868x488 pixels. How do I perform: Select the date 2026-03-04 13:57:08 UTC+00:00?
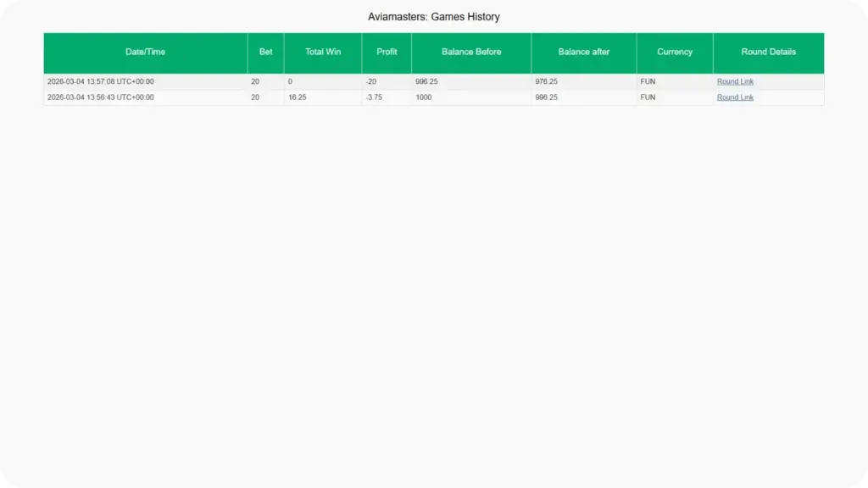pyautogui.click(x=101, y=81)
